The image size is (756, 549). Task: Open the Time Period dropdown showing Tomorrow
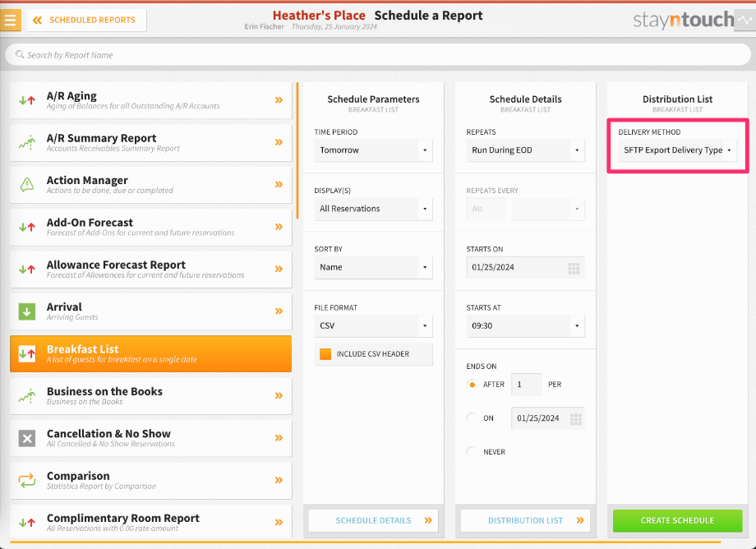(373, 150)
